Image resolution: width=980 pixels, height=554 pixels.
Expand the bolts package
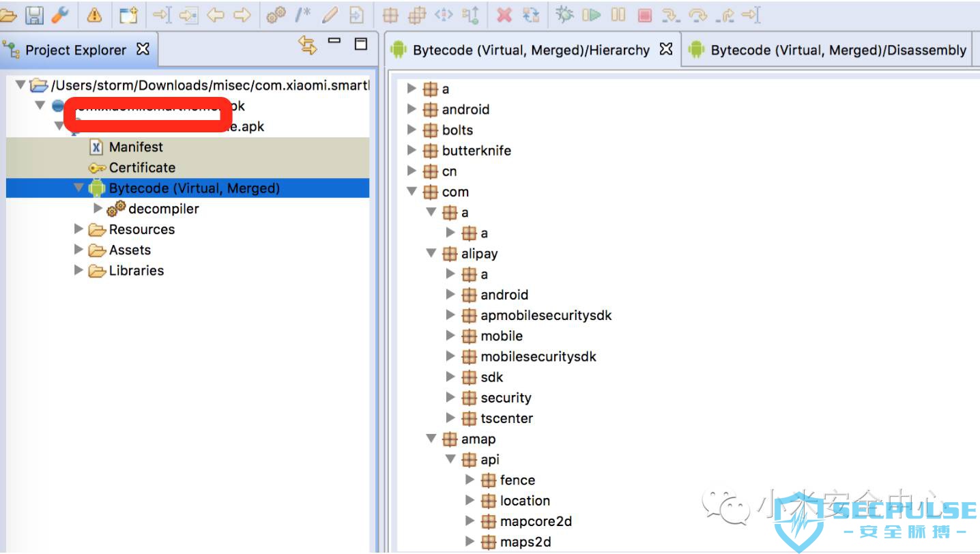click(x=412, y=130)
